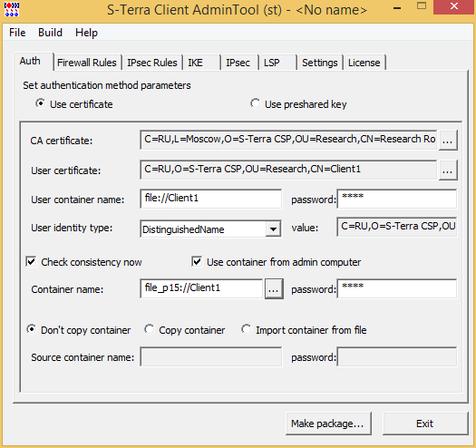Browse for User certificate using ellipsis button
Viewport: 476px width, 448px height.
pyautogui.click(x=448, y=170)
